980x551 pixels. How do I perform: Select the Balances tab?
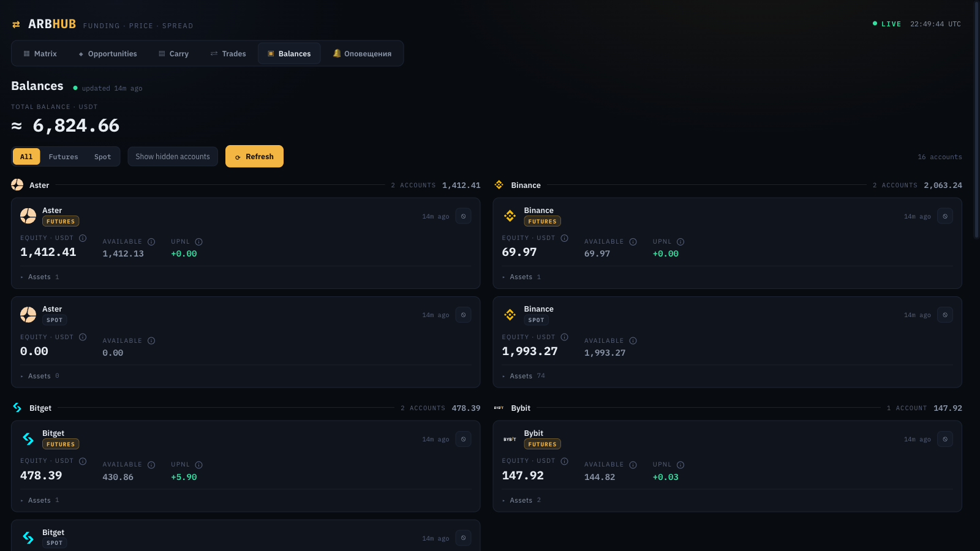coord(289,54)
